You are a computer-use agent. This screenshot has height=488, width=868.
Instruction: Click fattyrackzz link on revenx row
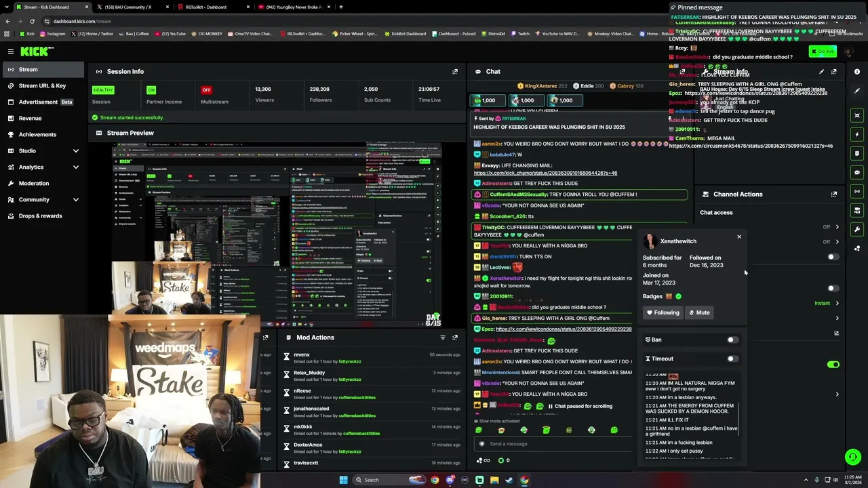pyautogui.click(x=350, y=361)
